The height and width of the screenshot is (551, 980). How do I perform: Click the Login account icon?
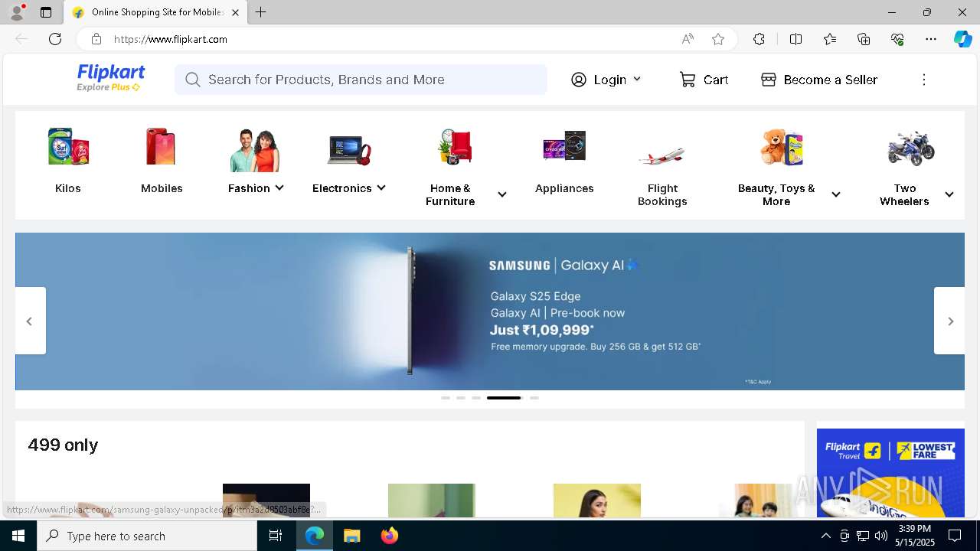579,80
